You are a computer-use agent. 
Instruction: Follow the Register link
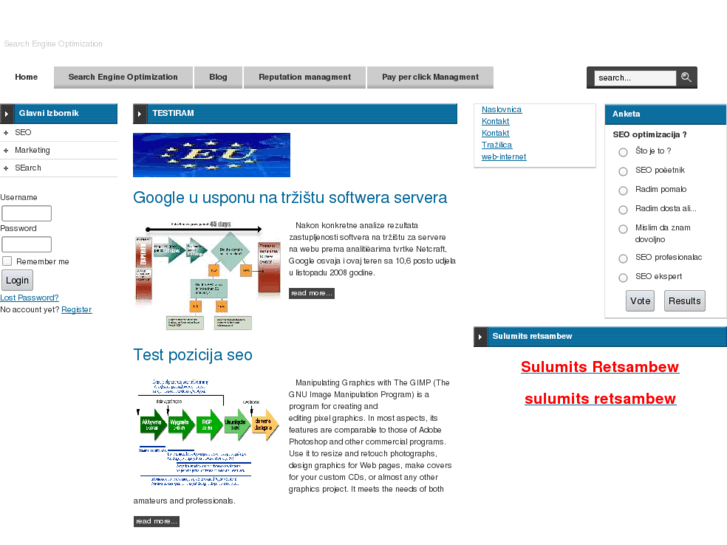pos(77,309)
